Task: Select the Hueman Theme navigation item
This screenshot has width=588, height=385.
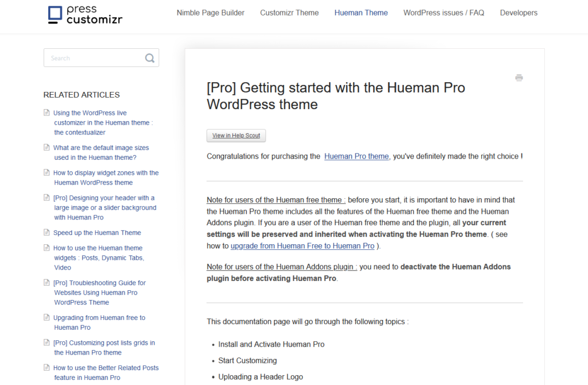Action: [x=361, y=13]
